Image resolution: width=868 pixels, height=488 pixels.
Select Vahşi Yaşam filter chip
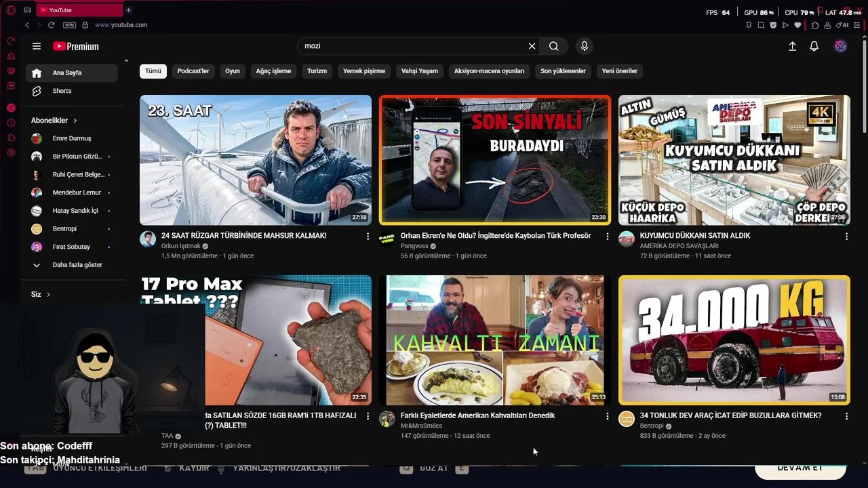[420, 71]
